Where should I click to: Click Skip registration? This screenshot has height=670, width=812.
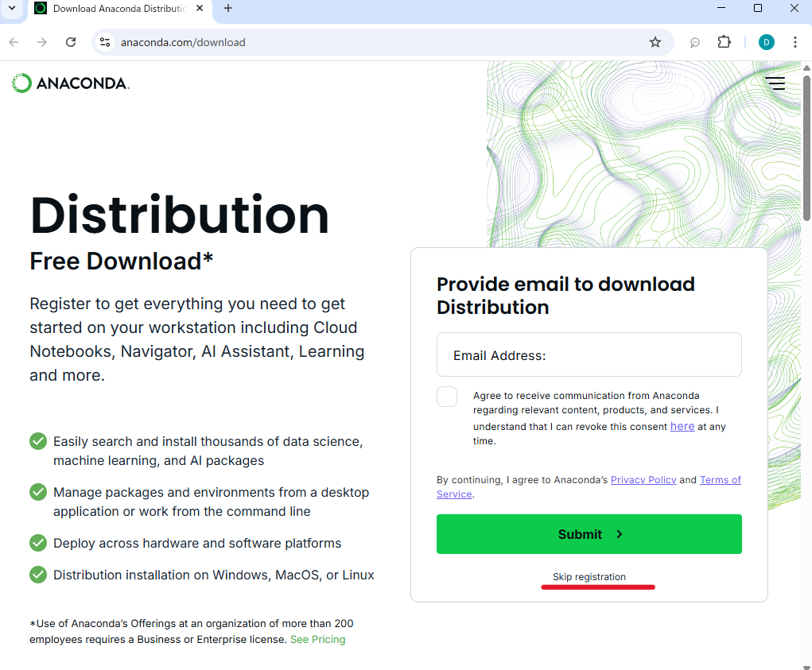point(589,576)
